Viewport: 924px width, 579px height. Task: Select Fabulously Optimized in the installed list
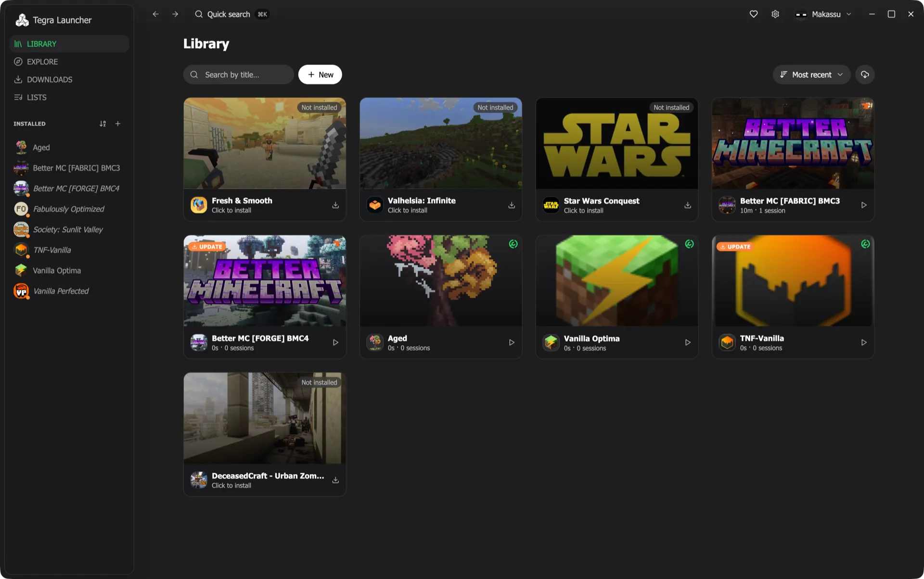coord(69,209)
